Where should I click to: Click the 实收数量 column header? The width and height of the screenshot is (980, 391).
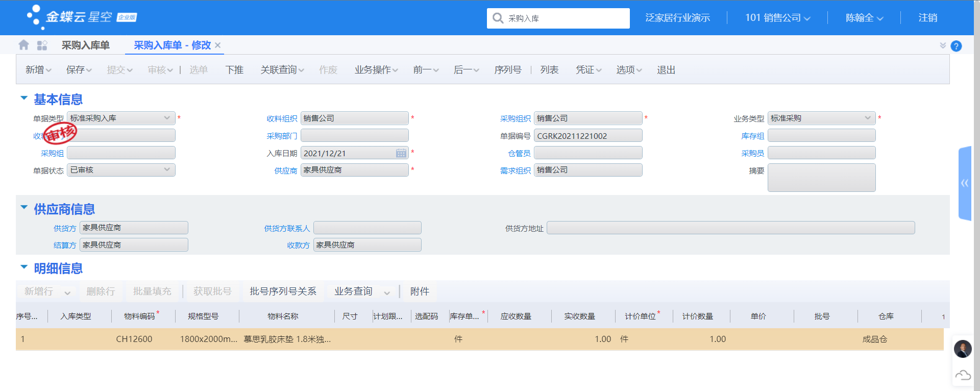[x=579, y=316]
